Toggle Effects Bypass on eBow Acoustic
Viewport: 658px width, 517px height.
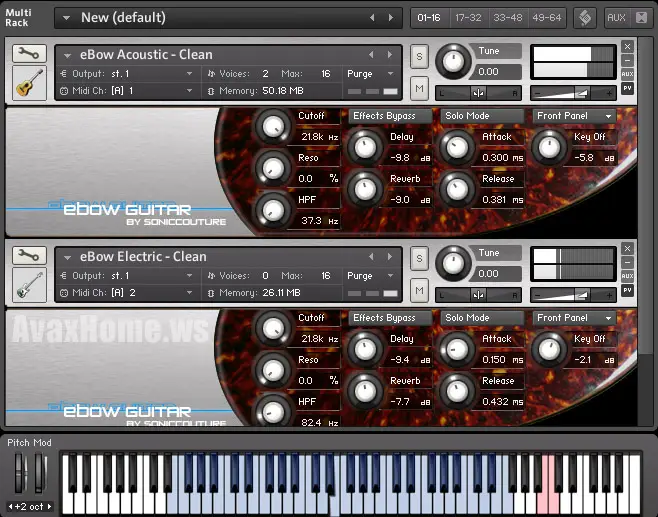tap(390, 116)
